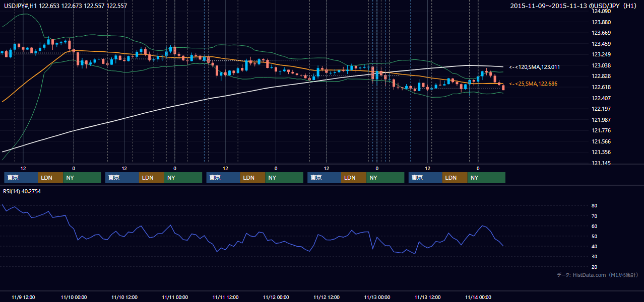Select the rightmost LDN session block

tap(455, 178)
